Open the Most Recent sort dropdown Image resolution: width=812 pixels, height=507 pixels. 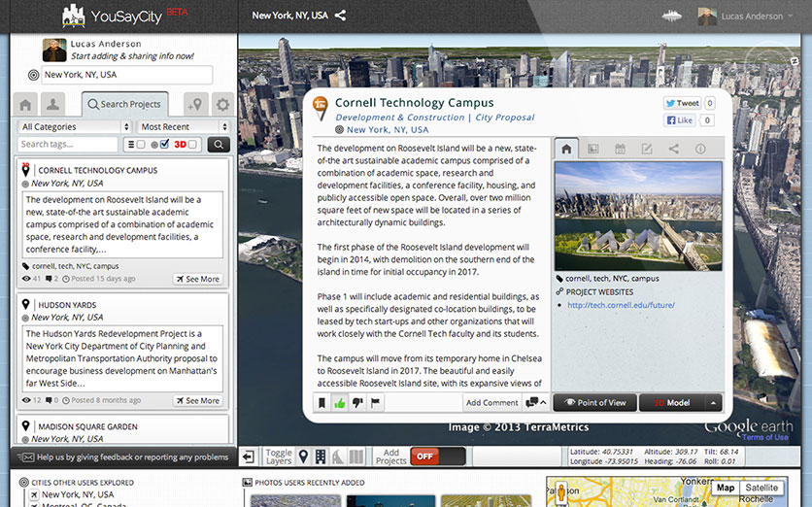pyautogui.click(x=184, y=127)
